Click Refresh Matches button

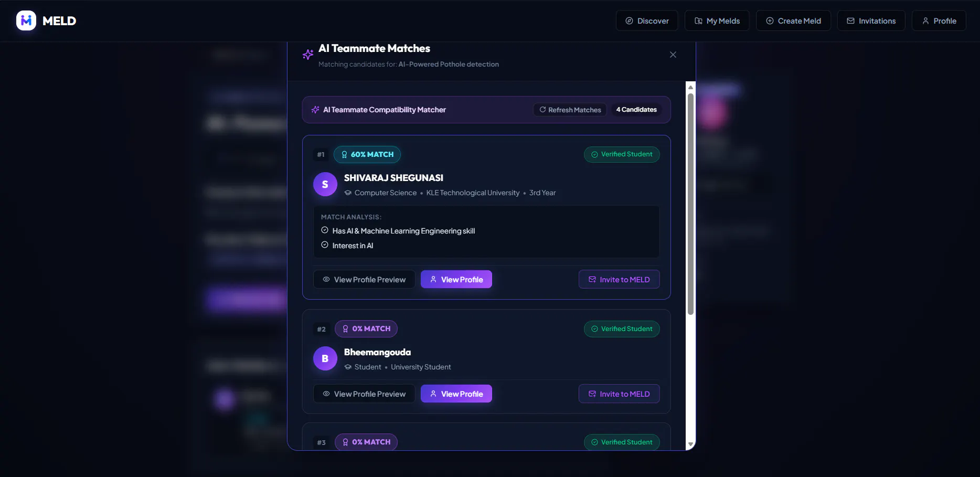[x=570, y=110]
